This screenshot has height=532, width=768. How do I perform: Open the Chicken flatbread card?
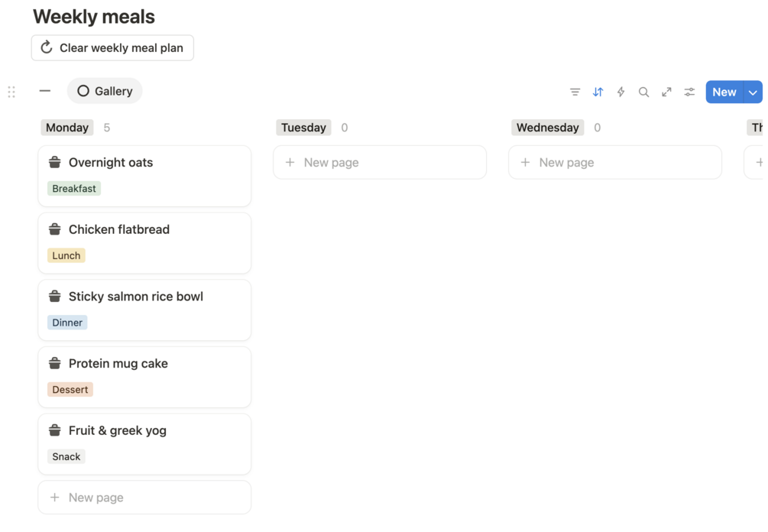tap(119, 229)
